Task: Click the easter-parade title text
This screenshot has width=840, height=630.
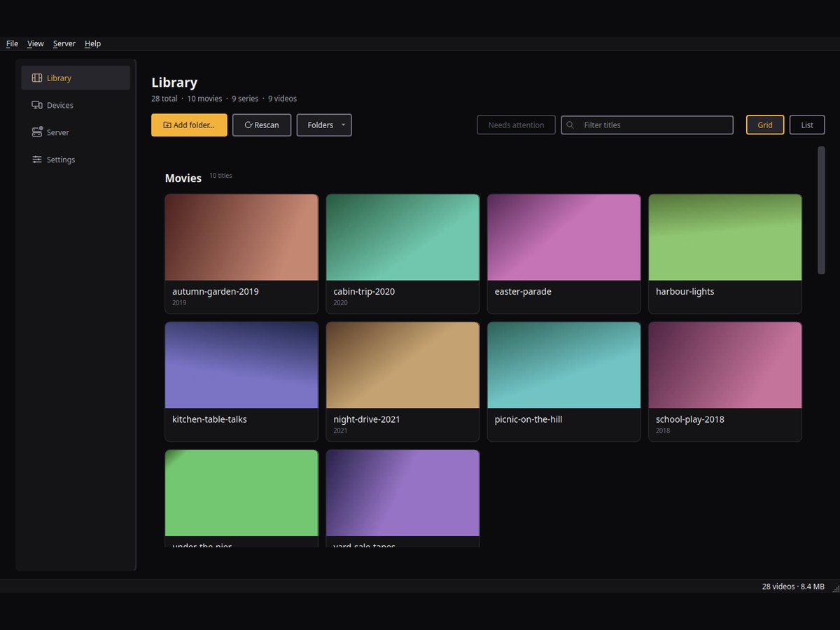Action: tap(523, 291)
